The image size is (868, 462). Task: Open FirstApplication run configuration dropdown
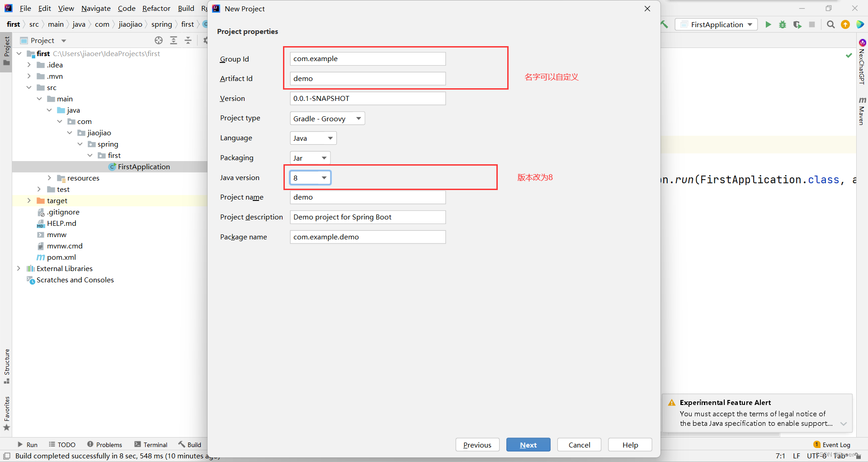[x=717, y=24]
